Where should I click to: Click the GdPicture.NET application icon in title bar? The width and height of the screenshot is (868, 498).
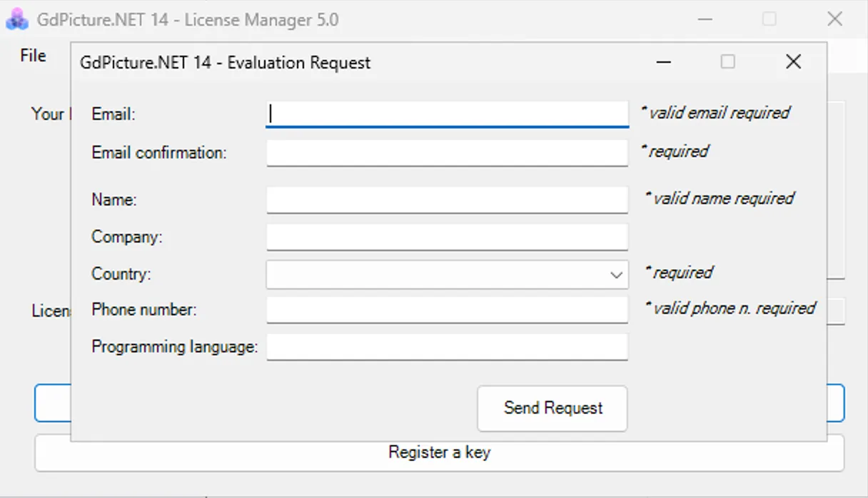pos(16,19)
